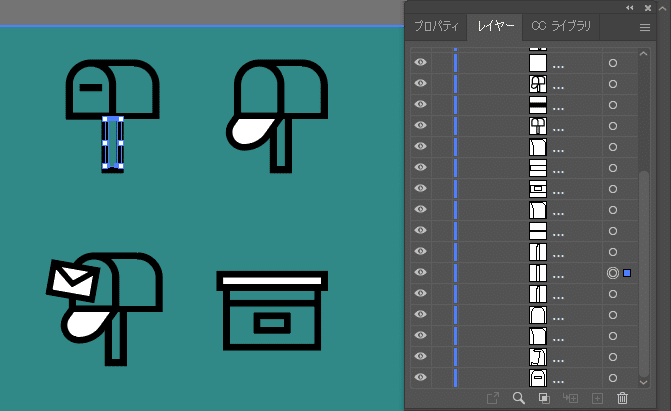The image size is (671, 411).
Task: Click the Create New Layer plus icon
Action: [597, 398]
